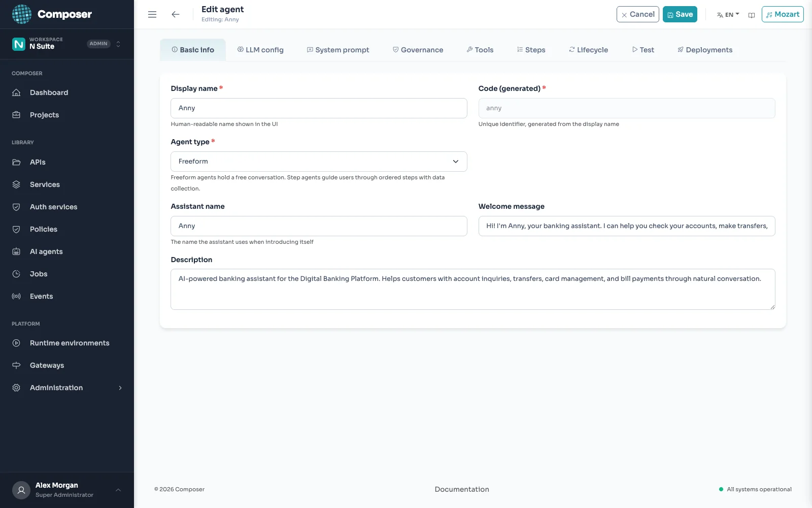Click the Runtime environments play icon
This screenshot has height=508, width=812.
click(16, 343)
